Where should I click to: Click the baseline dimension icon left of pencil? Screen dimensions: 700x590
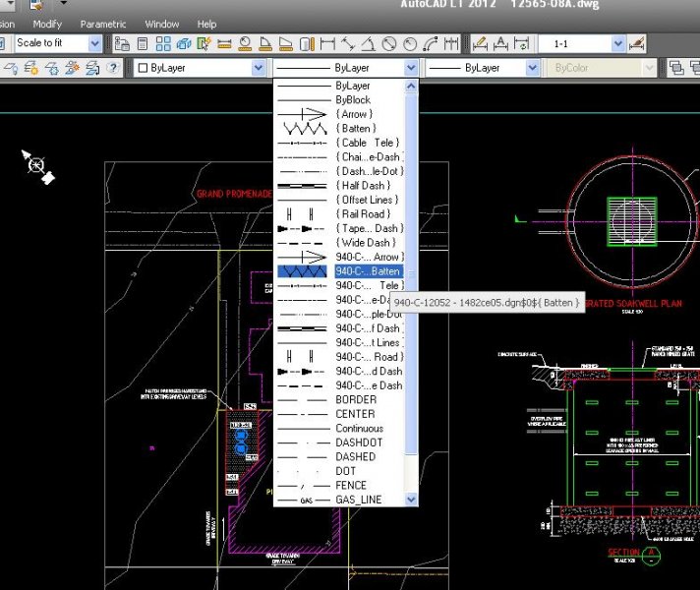click(451, 43)
